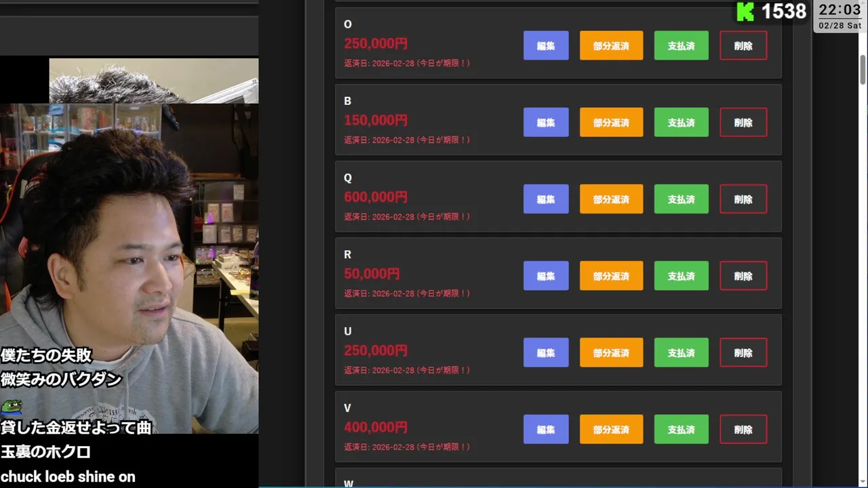The width and height of the screenshot is (868, 488).
Task: Click 編集 button for entry O
Action: [x=546, y=45]
